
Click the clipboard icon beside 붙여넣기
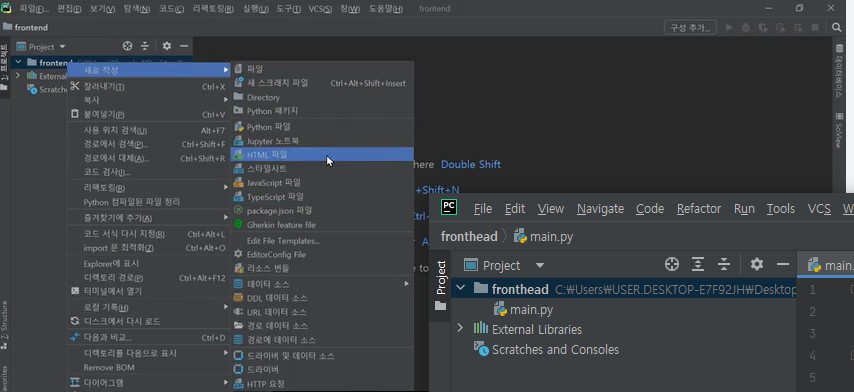(x=75, y=114)
